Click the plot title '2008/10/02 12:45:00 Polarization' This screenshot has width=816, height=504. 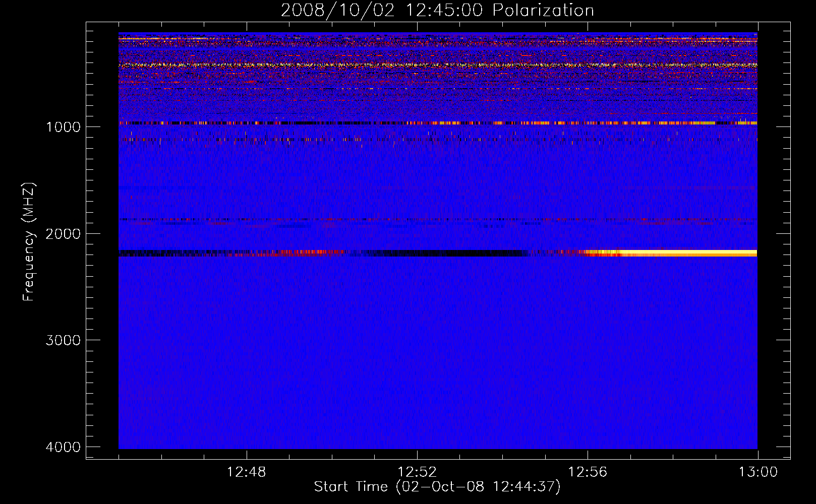point(437,11)
